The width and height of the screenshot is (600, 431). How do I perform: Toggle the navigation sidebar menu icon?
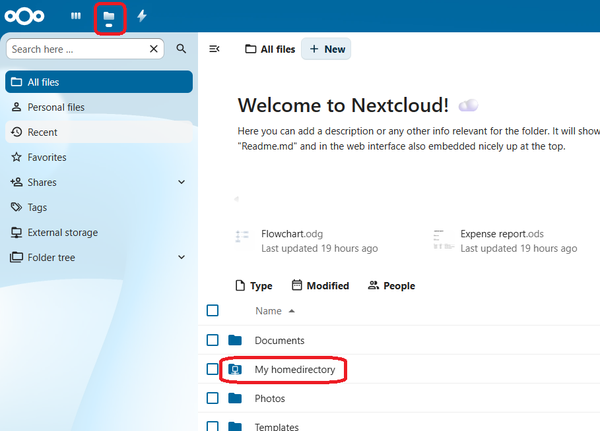click(x=214, y=49)
